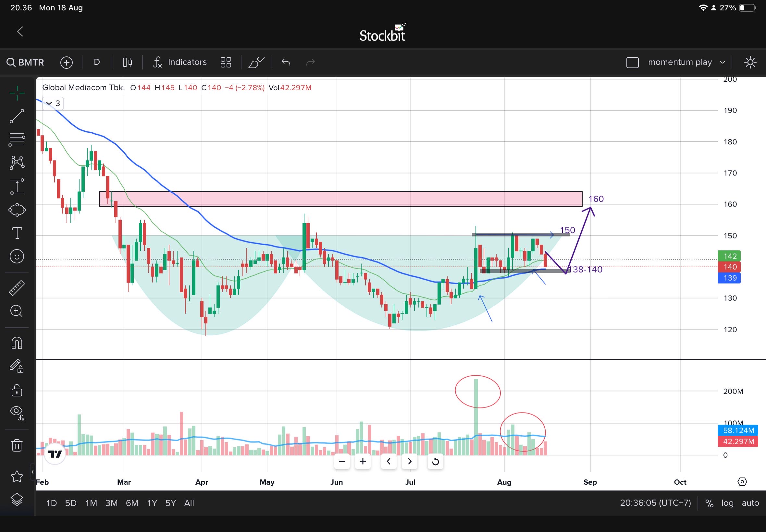
Task: Open the D timeframe dropdown
Action: (96, 62)
